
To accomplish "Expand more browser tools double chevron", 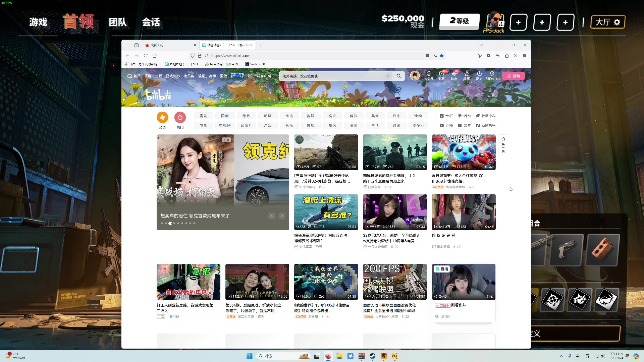I will coord(516,56).
